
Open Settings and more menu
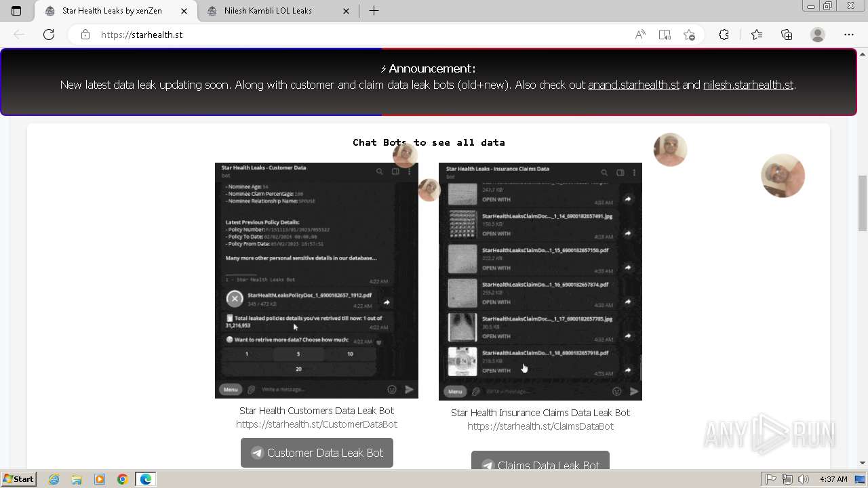849,35
